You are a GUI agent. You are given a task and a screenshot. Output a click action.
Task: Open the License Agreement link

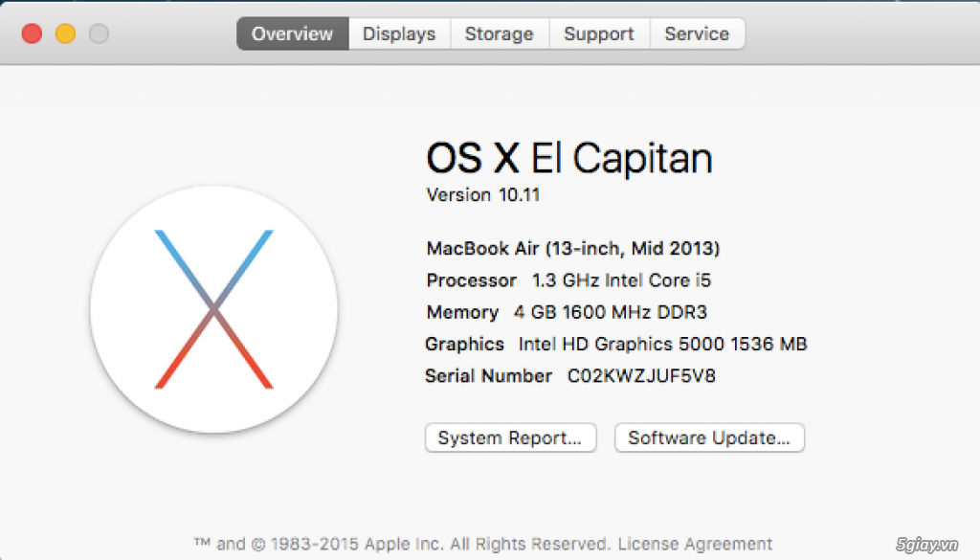point(695,544)
